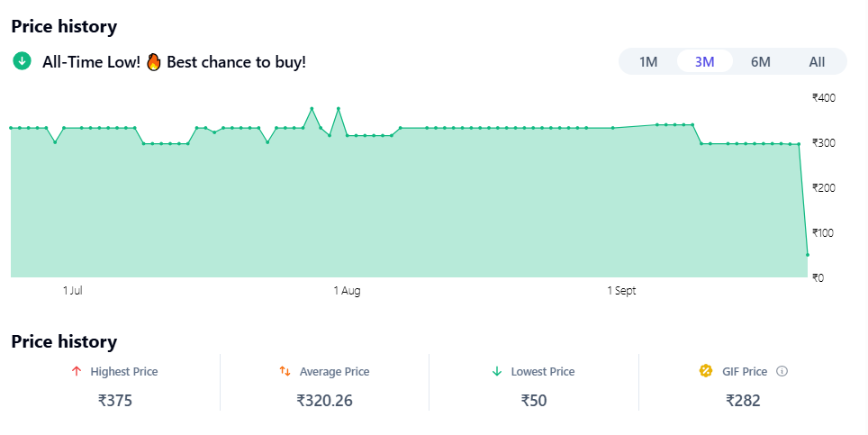This screenshot has height=435, width=868.
Task: Click the ₹375 highest price value
Action: [x=115, y=401]
